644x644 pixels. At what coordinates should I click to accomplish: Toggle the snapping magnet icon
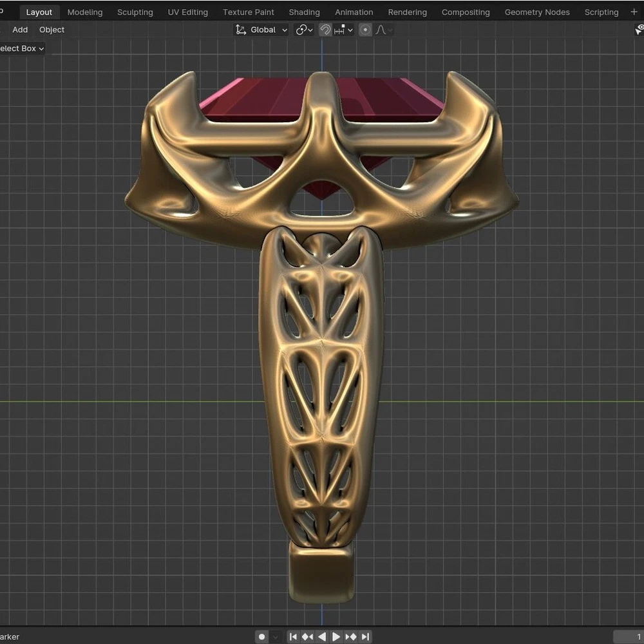(x=325, y=30)
